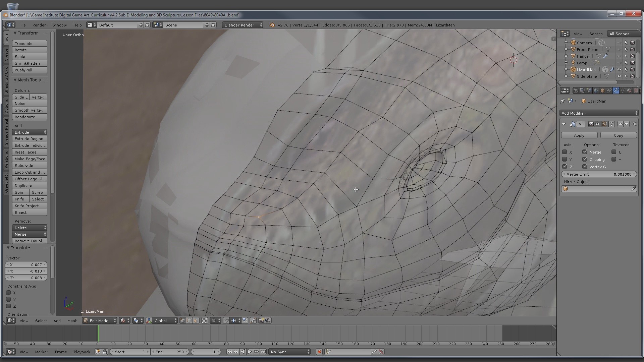Open the Window menu
The height and width of the screenshot is (362, 644).
59,25
